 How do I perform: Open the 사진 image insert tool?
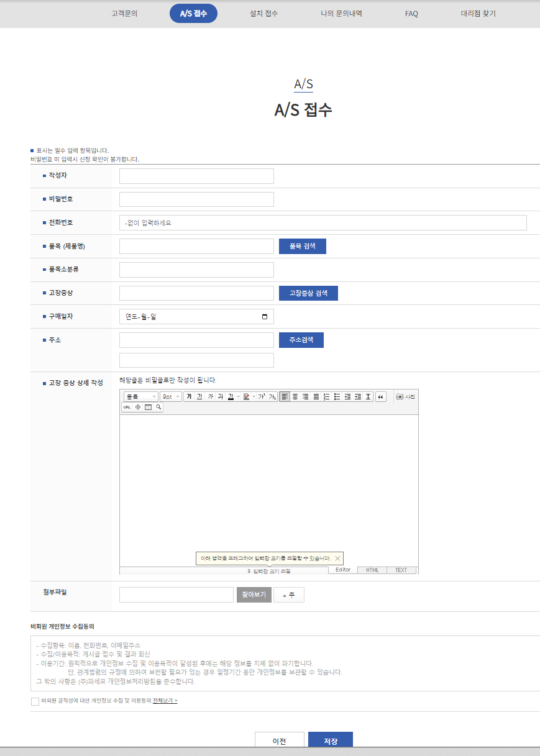(405, 396)
